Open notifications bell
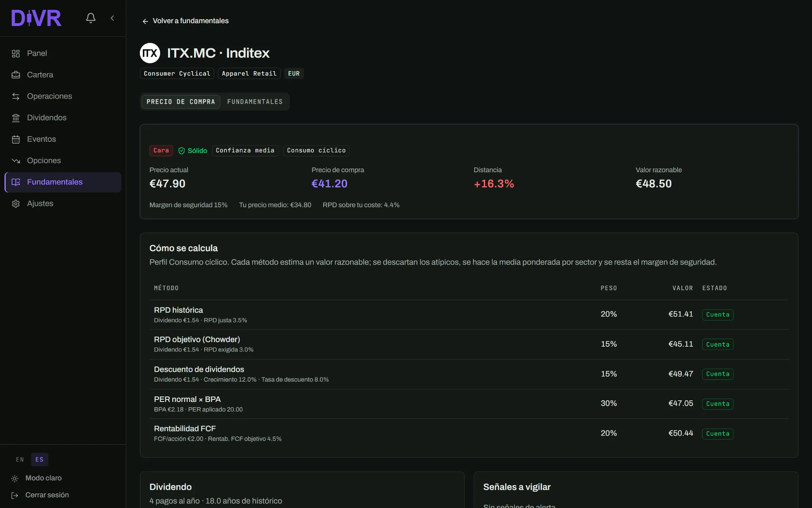Viewport: 812px width, 508px height. coord(91,18)
